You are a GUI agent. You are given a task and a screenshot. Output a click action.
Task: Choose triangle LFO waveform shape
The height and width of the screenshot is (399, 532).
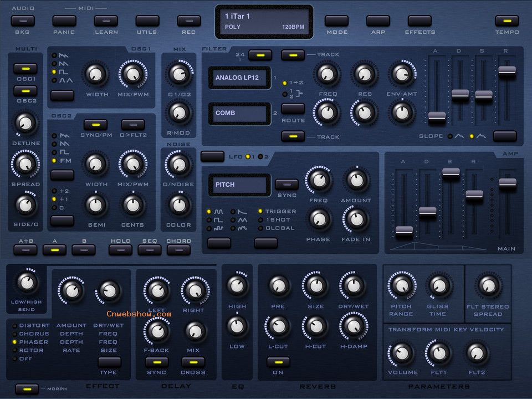click(x=233, y=220)
